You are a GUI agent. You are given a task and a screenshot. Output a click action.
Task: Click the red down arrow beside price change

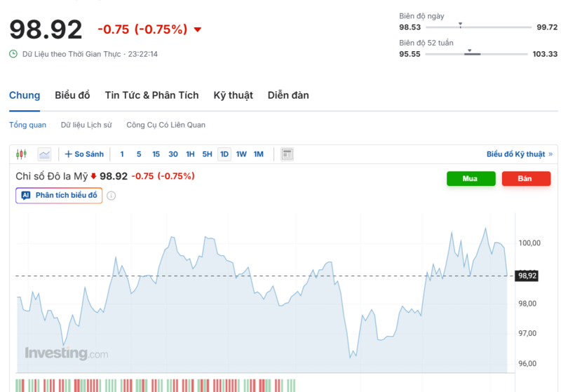click(x=198, y=29)
